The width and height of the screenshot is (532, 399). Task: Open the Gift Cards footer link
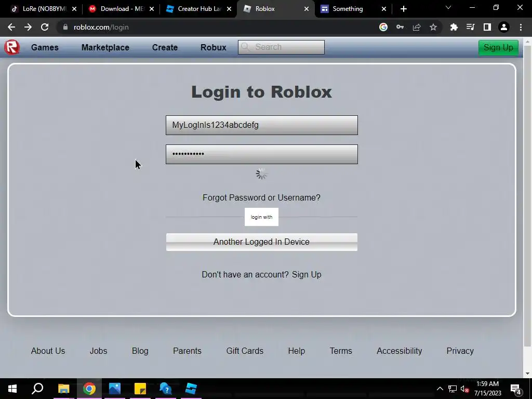coord(245,351)
